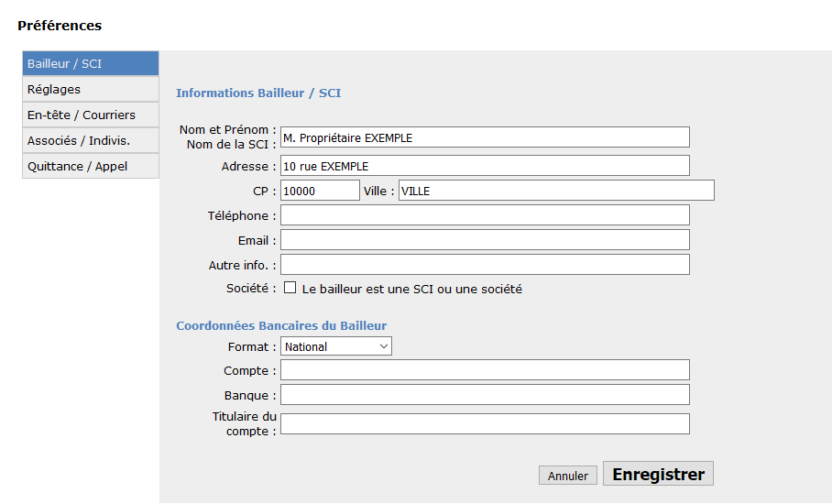Check the SCI ou société checkbox
The image size is (832, 504).
(x=290, y=288)
